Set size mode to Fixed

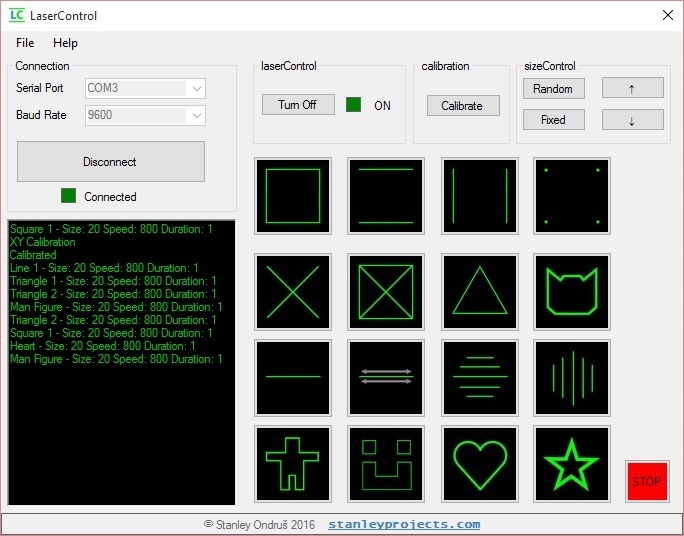[554, 119]
